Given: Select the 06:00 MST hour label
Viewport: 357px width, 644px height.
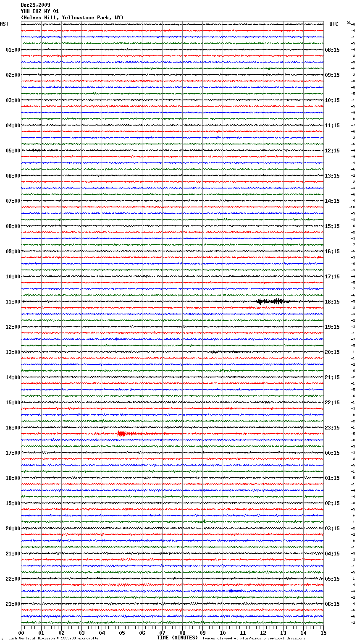Looking at the screenshot, I should pos(13,176).
